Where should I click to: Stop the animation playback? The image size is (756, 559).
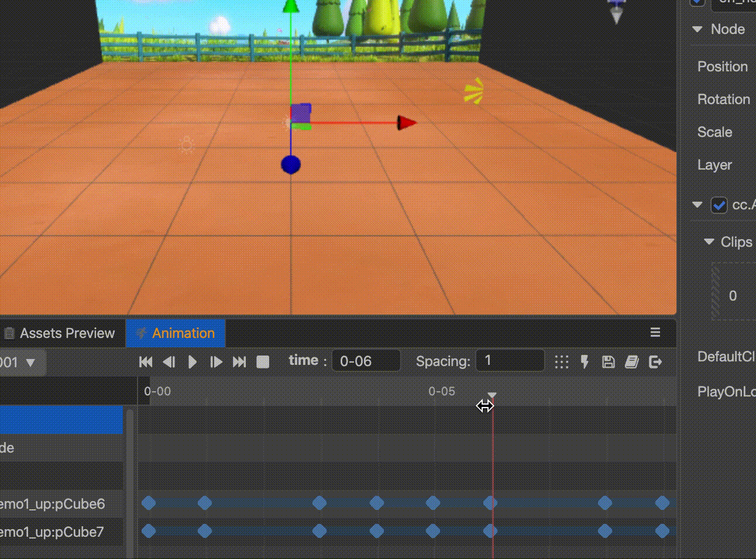click(263, 362)
